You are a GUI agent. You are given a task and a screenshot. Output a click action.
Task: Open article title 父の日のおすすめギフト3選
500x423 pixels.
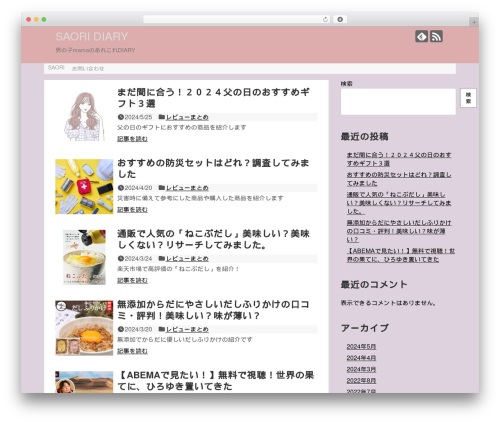[213, 98]
